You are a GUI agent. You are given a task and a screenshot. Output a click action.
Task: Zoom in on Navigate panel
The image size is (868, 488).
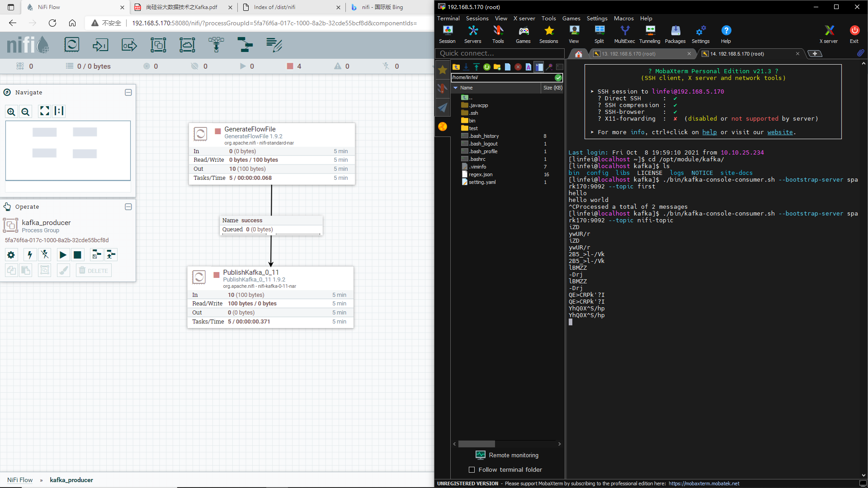[x=11, y=112]
